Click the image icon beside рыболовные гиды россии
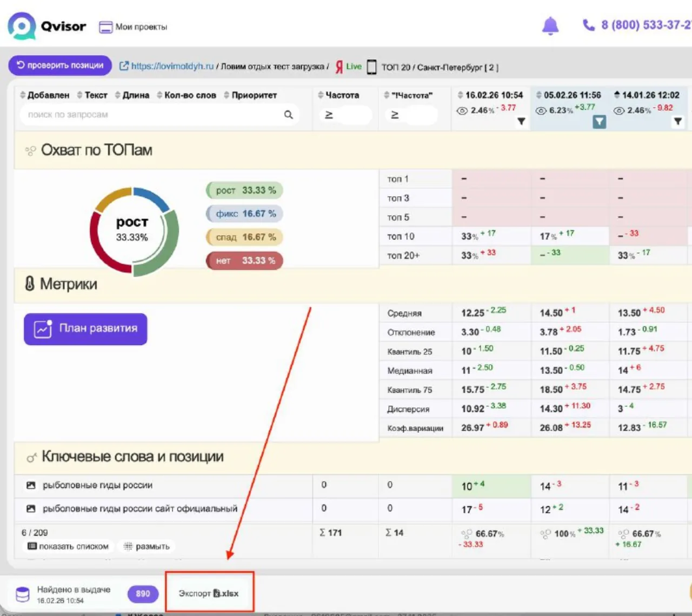This screenshot has height=616, width=692. (x=31, y=485)
